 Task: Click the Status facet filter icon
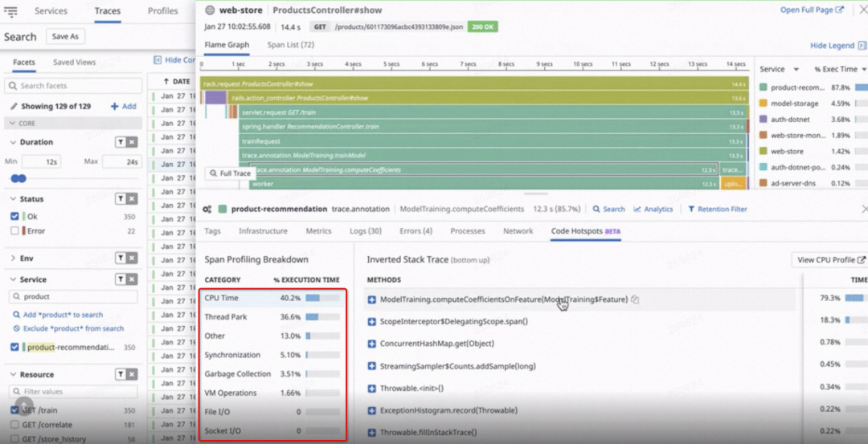coord(120,198)
